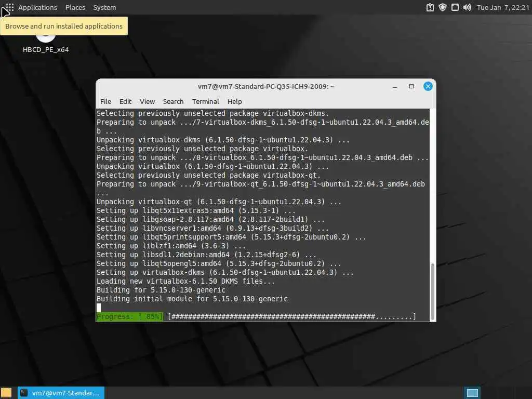Click the shield security icon in tray
Screen dimensions: 532x399
(x=443, y=7)
